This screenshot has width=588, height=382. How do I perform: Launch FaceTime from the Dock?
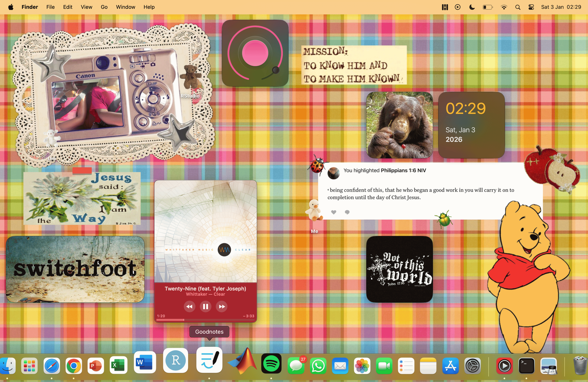[x=384, y=365]
